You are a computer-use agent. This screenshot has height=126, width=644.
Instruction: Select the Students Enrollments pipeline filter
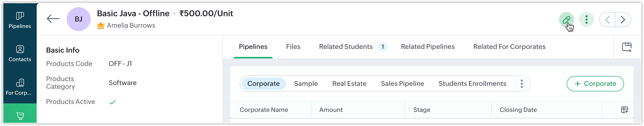point(472,84)
